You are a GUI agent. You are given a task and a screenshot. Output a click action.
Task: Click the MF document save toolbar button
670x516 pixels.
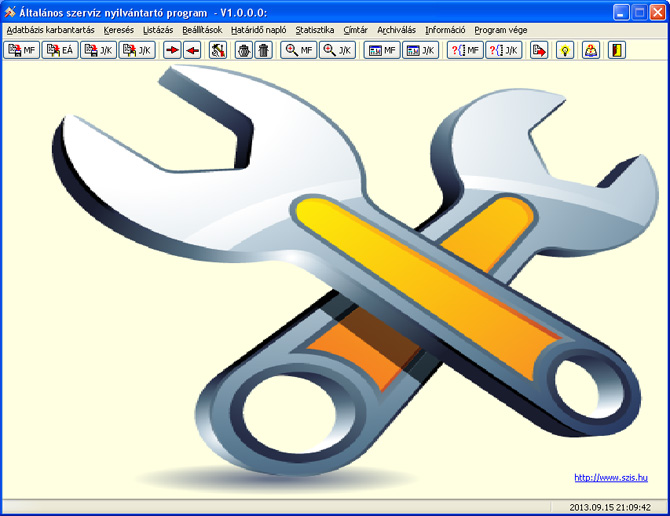coord(22,50)
